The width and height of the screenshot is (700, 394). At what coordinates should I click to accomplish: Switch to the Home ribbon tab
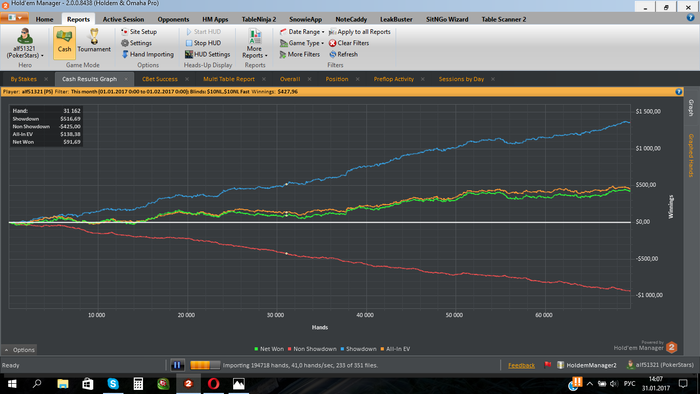(44, 19)
